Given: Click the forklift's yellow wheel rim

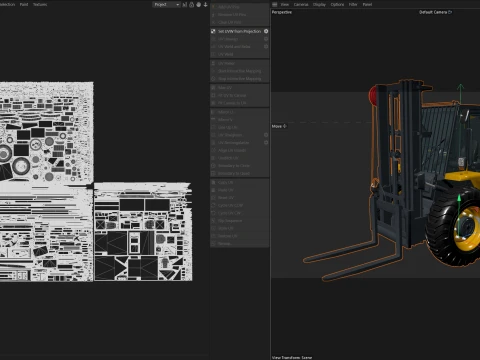Looking at the screenshot, I should (467, 230).
